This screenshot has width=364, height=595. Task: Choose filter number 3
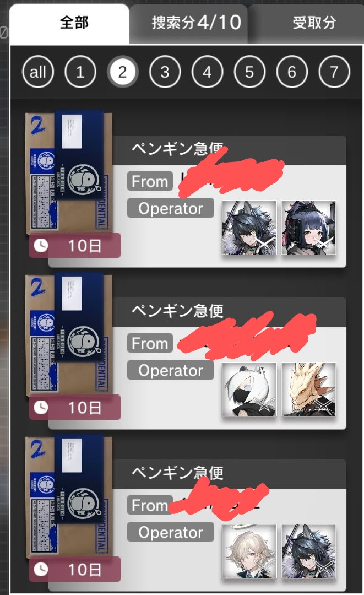165,71
